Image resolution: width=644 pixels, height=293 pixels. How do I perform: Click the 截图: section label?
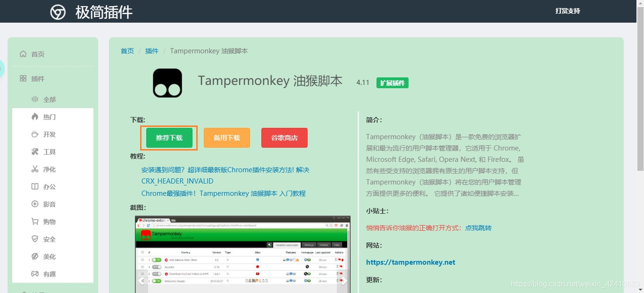pos(138,208)
